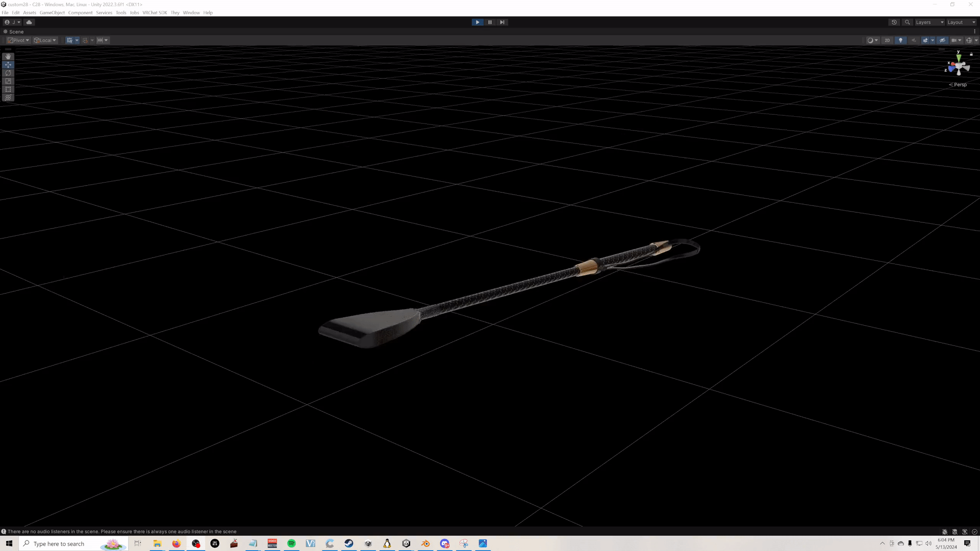Open the GameObject menu
The image size is (980, 551).
tap(52, 12)
